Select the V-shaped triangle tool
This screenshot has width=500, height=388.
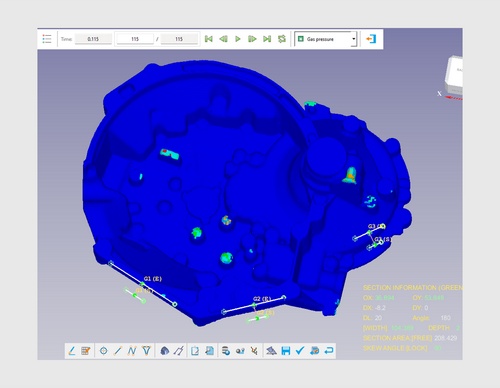[146, 351]
